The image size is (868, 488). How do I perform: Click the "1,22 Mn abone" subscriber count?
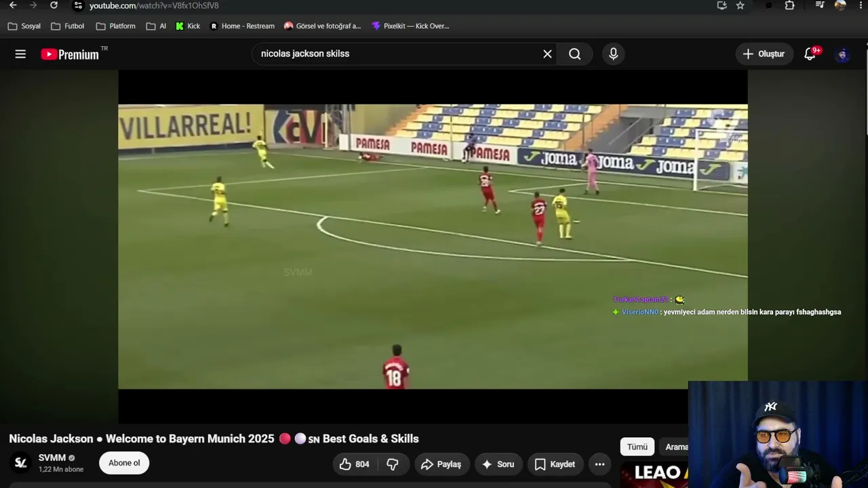61,469
